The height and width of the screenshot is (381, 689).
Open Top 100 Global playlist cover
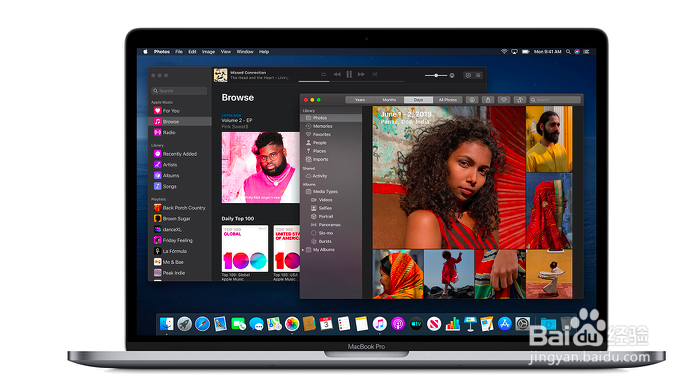point(245,248)
